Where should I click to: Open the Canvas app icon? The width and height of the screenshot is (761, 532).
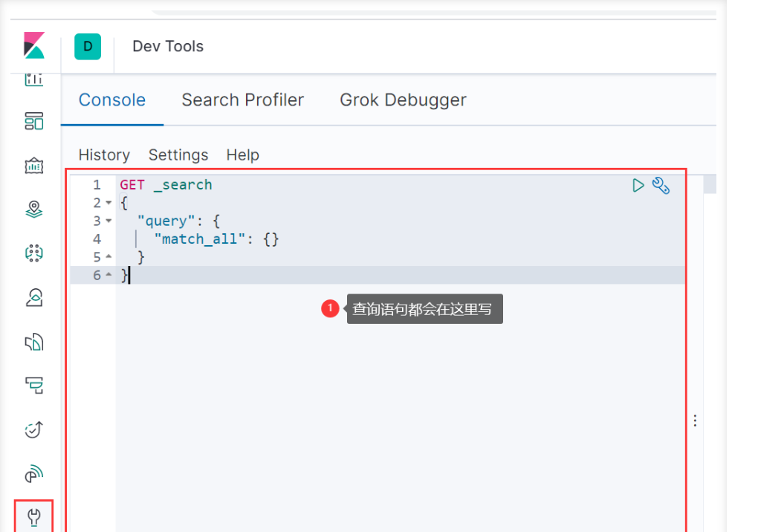[34, 166]
